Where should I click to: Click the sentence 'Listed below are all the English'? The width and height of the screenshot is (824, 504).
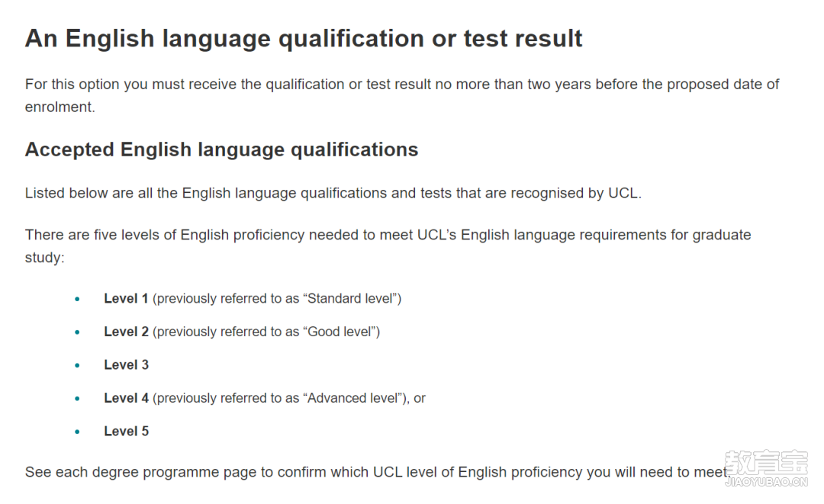pos(333,193)
